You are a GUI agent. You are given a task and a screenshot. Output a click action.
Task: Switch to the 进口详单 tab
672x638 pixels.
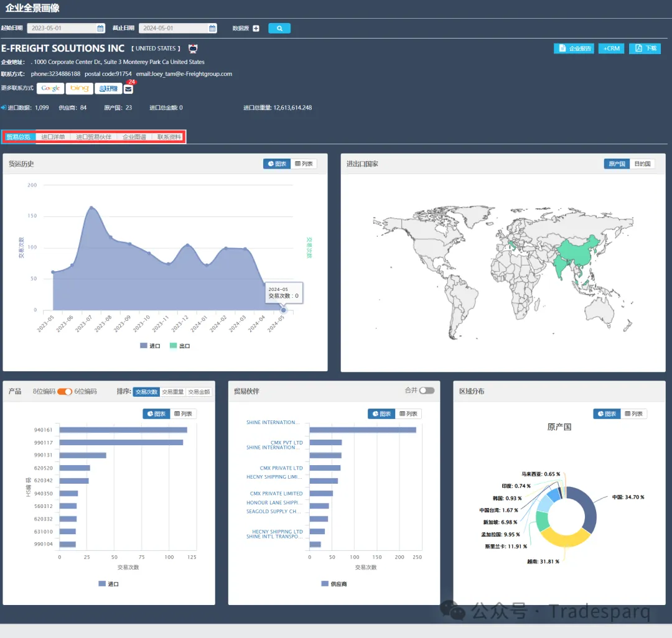[53, 137]
